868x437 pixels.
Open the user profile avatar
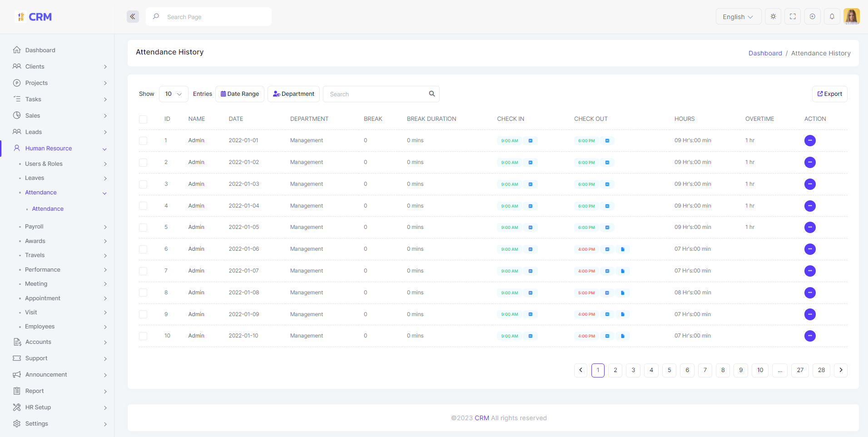851,17
